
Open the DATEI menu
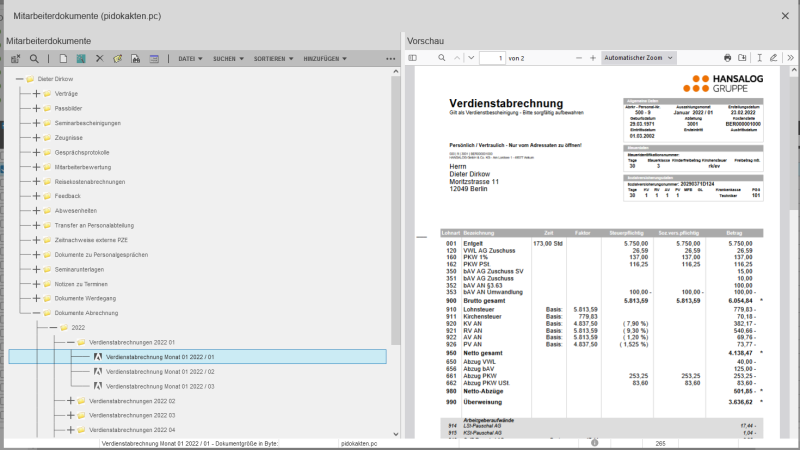pyautogui.click(x=190, y=59)
